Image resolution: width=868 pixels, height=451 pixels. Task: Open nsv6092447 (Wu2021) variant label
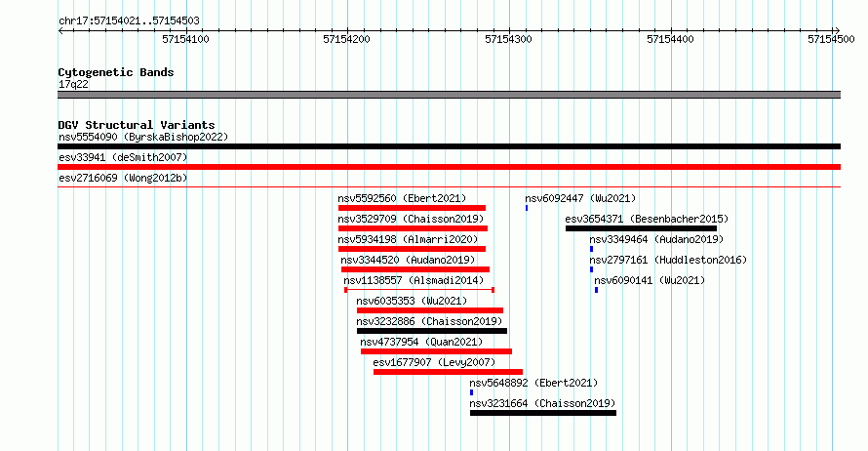tap(580, 198)
